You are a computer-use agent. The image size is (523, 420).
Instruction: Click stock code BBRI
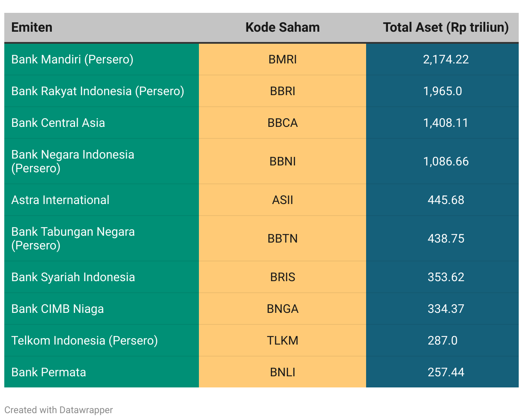(x=283, y=91)
